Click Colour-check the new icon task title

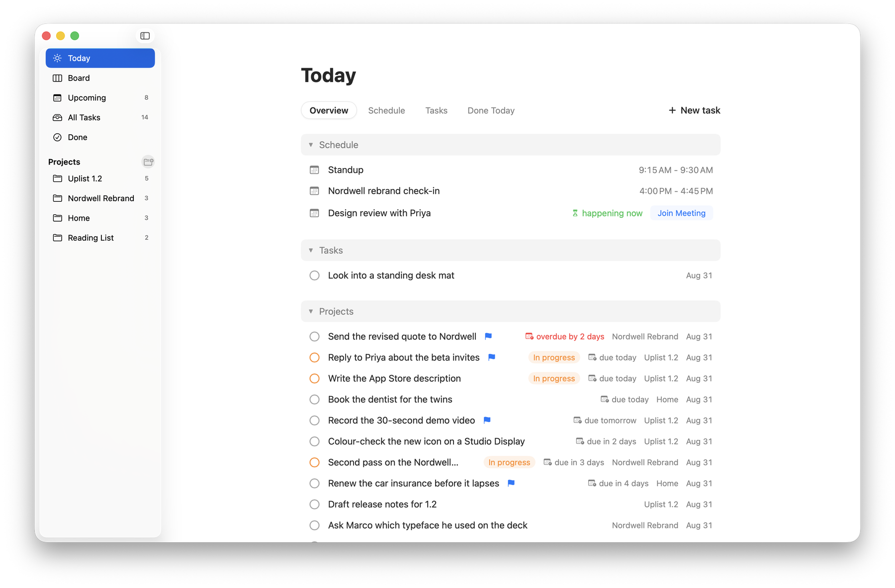(x=426, y=441)
